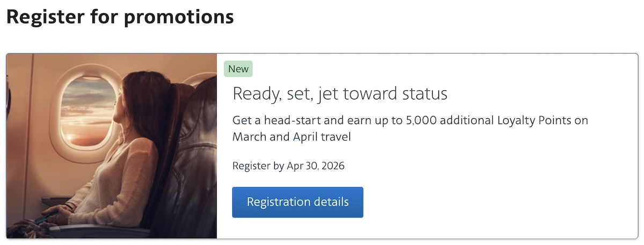The height and width of the screenshot is (245, 644).
Task: Click the word 'promotions' in the heading
Action: point(179,17)
